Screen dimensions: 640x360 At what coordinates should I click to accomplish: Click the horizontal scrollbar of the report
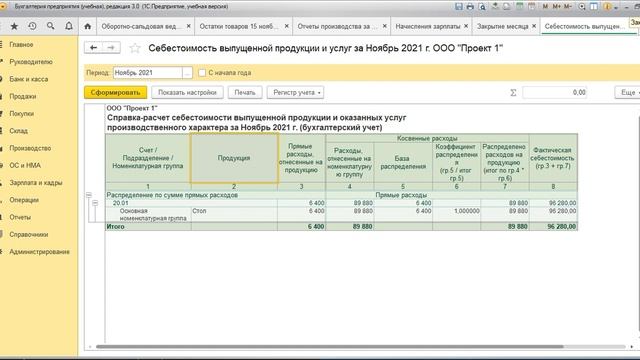329,347
